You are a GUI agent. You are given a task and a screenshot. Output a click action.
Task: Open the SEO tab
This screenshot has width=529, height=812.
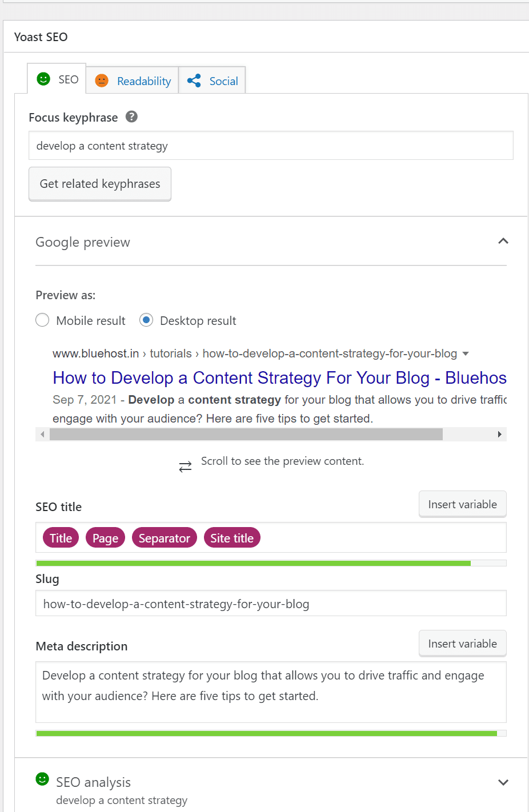point(57,79)
